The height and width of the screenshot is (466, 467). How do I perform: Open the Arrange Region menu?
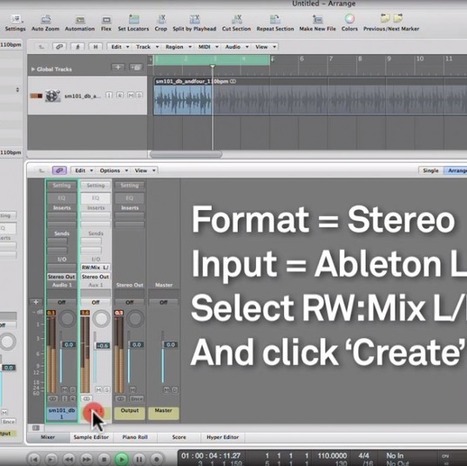178,47
